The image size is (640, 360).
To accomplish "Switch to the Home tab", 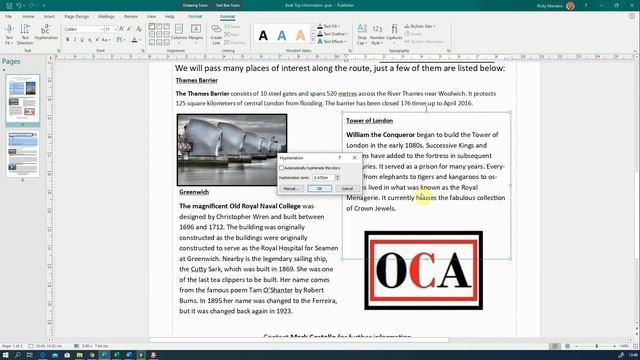I will click(x=28, y=17).
